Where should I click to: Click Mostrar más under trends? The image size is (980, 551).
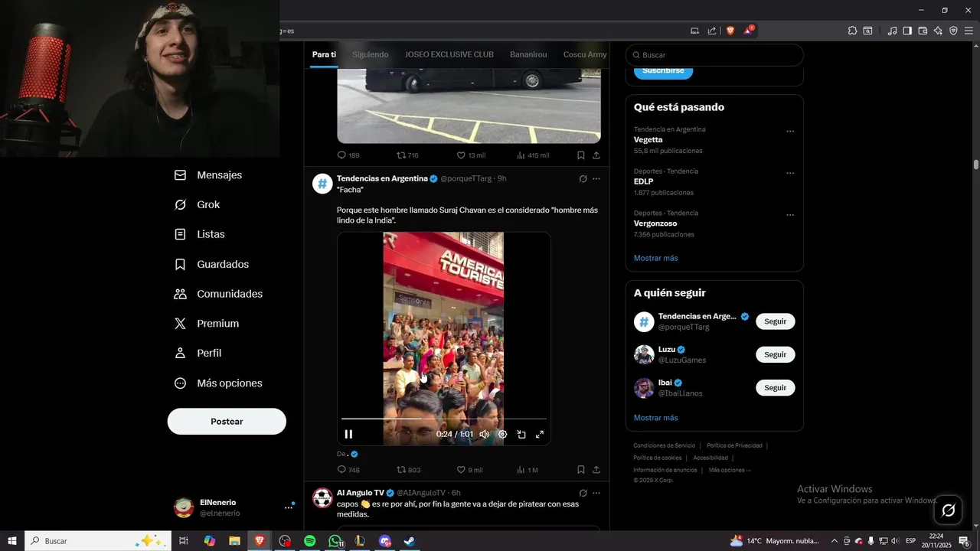tap(656, 259)
